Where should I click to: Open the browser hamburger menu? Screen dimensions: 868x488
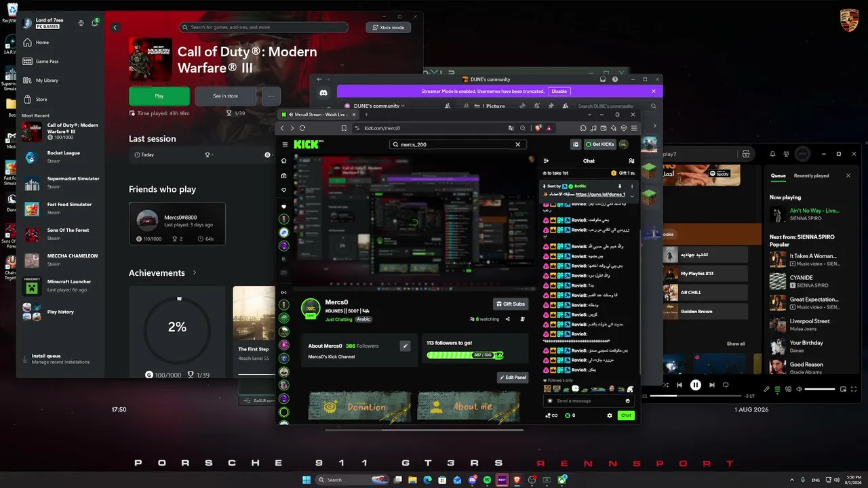pyautogui.click(x=633, y=128)
